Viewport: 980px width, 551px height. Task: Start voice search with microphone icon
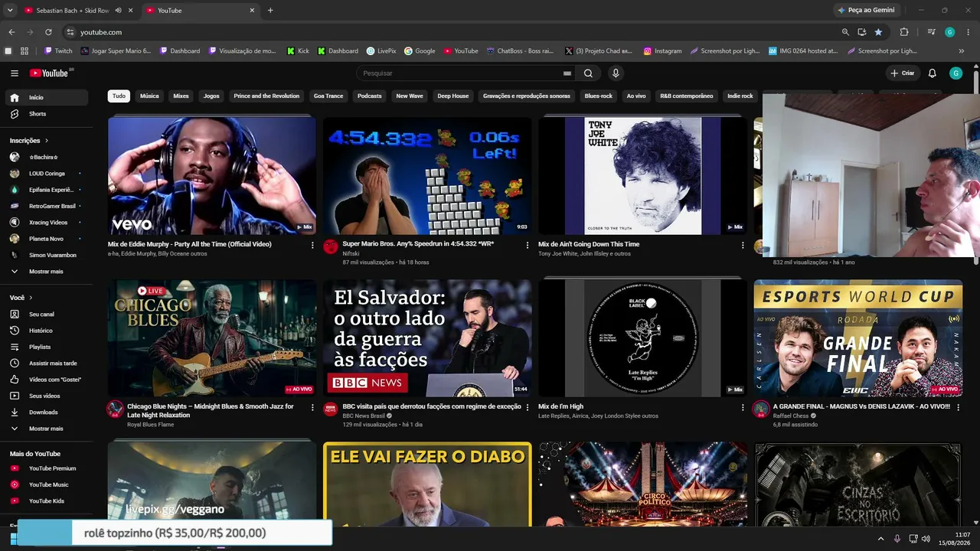click(x=616, y=73)
